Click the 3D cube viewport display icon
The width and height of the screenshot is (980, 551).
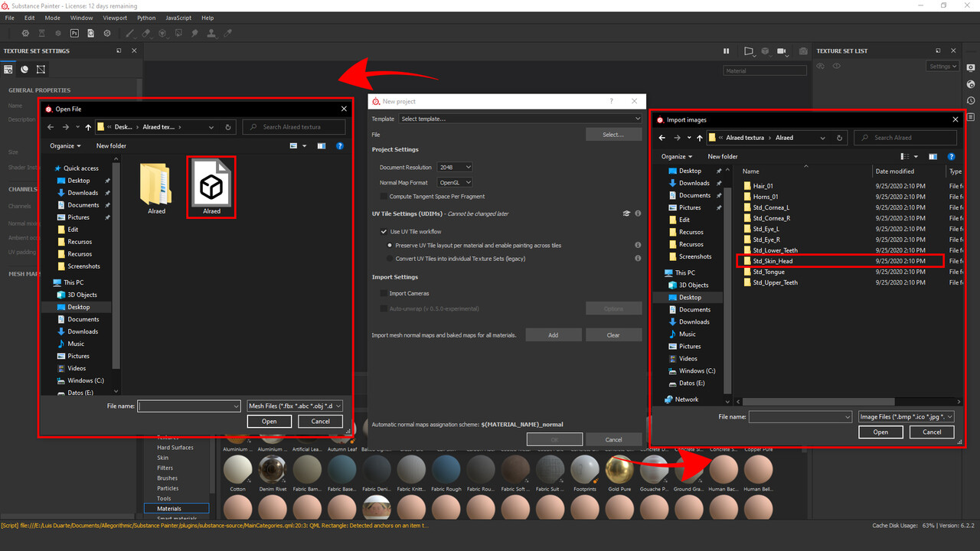coord(765,51)
